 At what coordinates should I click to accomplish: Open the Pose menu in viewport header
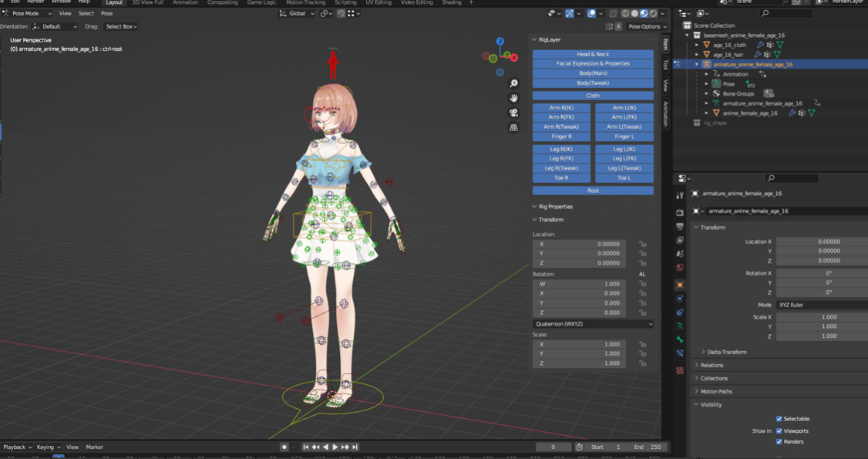click(107, 13)
